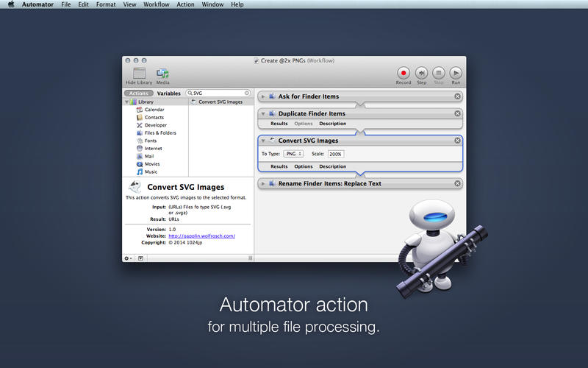The image size is (588, 368).
Task: Open the Workflow menu
Action: point(157,4)
